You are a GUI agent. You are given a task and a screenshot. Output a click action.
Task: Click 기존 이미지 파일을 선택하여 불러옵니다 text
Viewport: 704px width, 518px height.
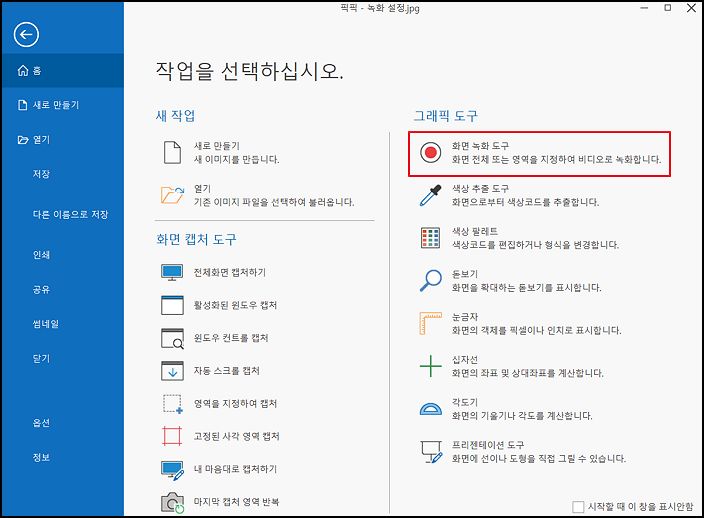[274, 202]
